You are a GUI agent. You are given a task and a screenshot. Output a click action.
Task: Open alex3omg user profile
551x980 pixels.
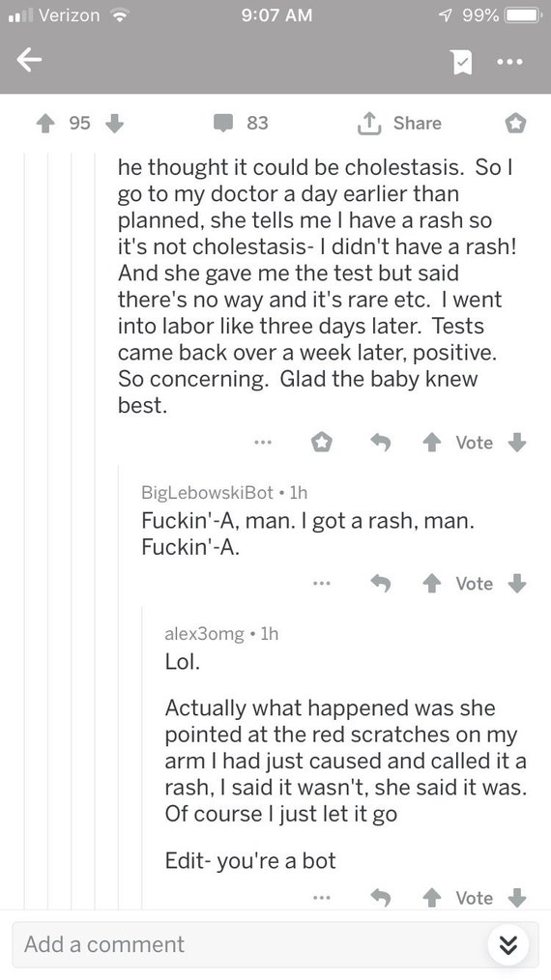pyautogui.click(x=204, y=634)
